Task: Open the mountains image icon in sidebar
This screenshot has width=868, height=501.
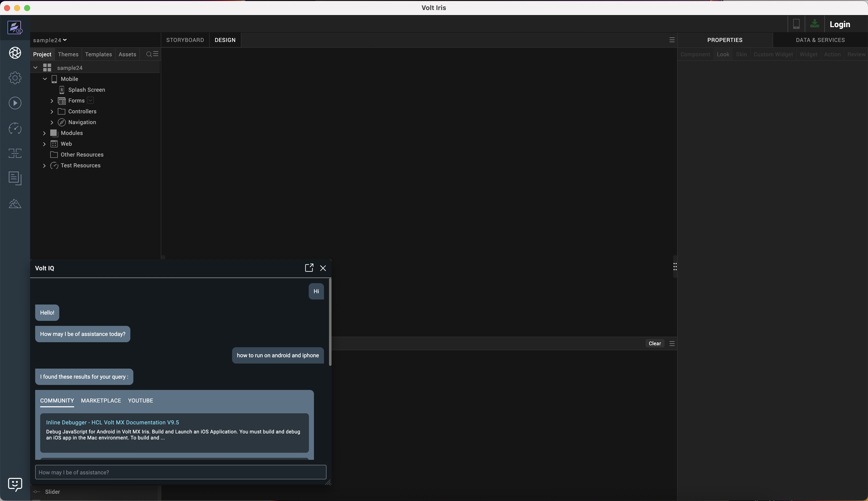Action: (15, 204)
